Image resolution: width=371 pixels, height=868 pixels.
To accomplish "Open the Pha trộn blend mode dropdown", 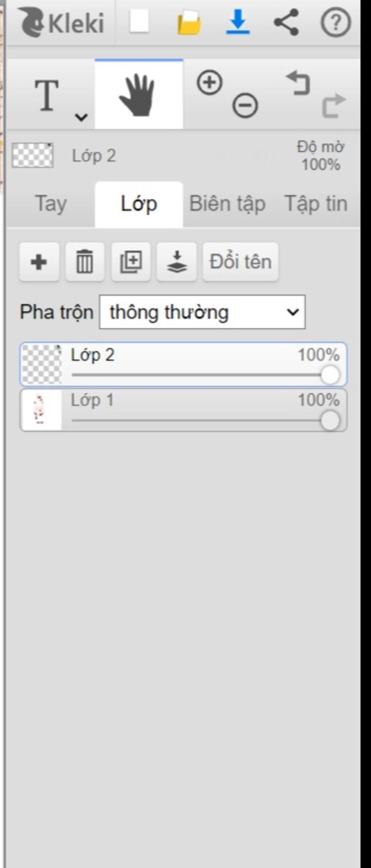I will pyautogui.click(x=202, y=312).
